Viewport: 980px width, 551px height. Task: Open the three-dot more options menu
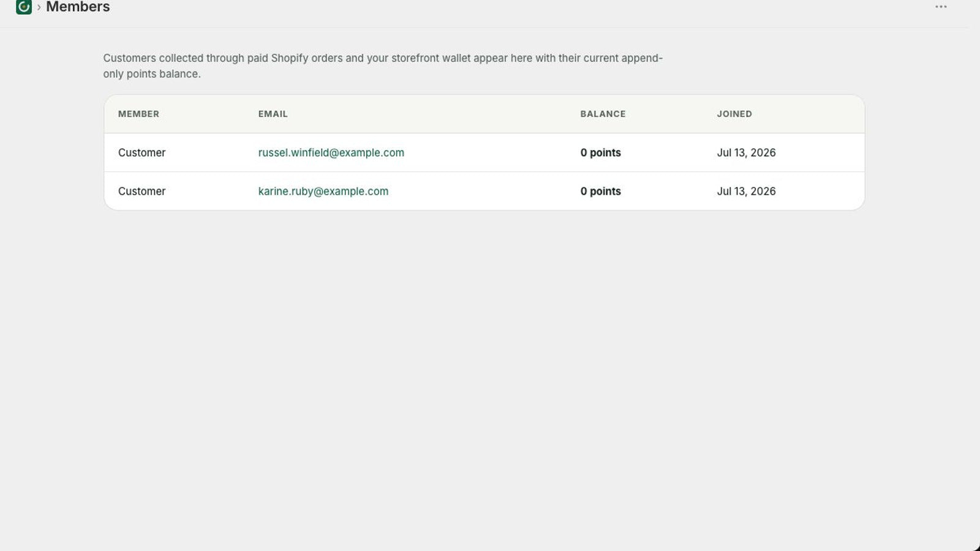pyautogui.click(x=941, y=7)
